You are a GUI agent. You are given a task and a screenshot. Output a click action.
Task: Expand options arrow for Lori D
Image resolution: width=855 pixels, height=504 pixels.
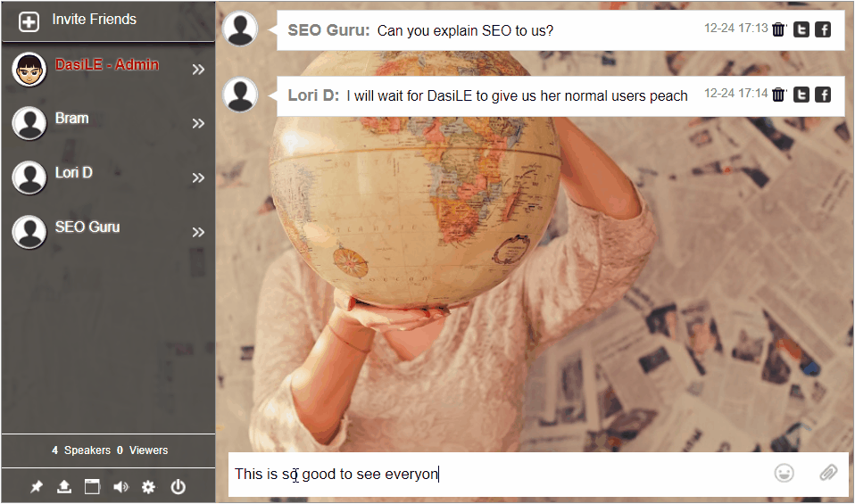pos(198,178)
